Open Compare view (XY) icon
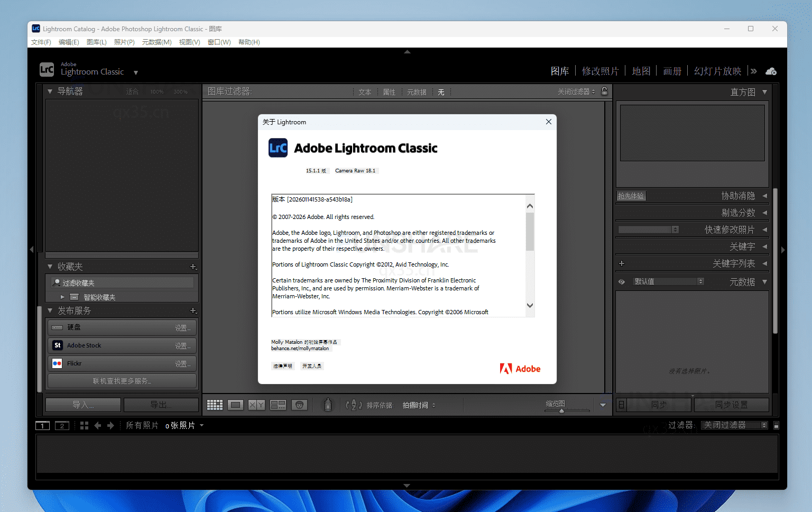This screenshot has height=512, width=812. [x=257, y=405]
